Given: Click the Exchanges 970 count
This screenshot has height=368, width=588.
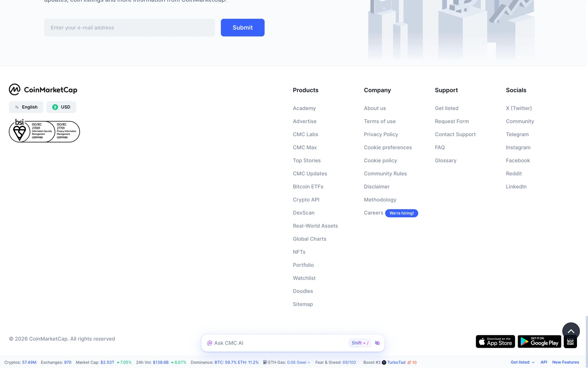Looking at the screenshot, I should [x=68, y=362].
